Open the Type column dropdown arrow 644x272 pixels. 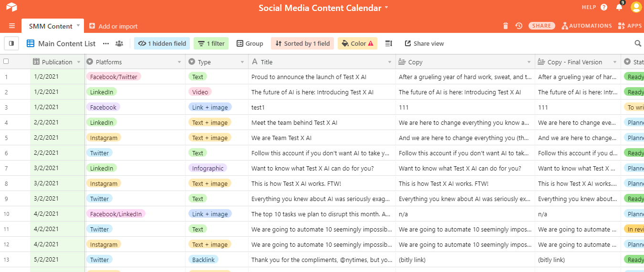tap(242, 62)
